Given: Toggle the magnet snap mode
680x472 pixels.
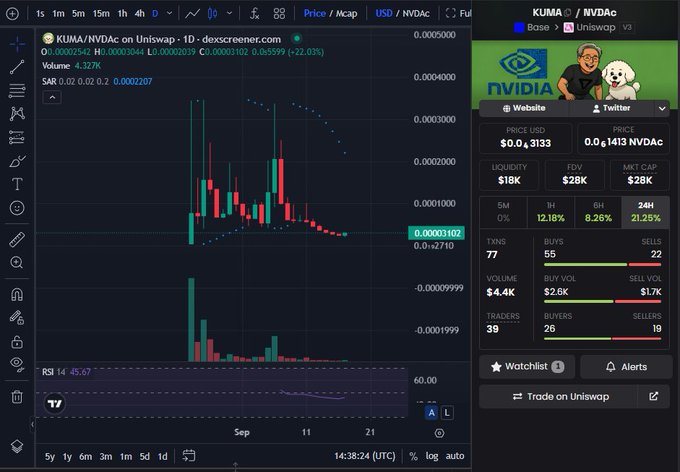Looking at the screenshot, I should (x=17, y=295).
